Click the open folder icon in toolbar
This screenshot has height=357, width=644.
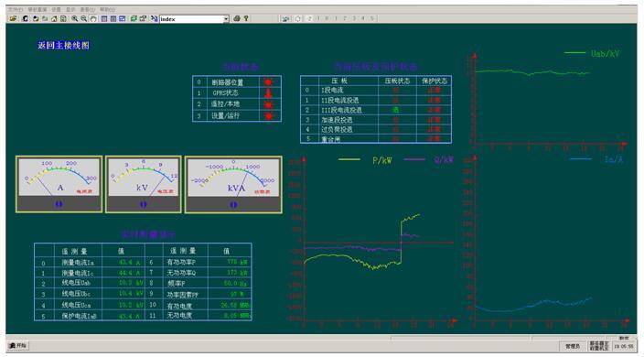(13, 18)
